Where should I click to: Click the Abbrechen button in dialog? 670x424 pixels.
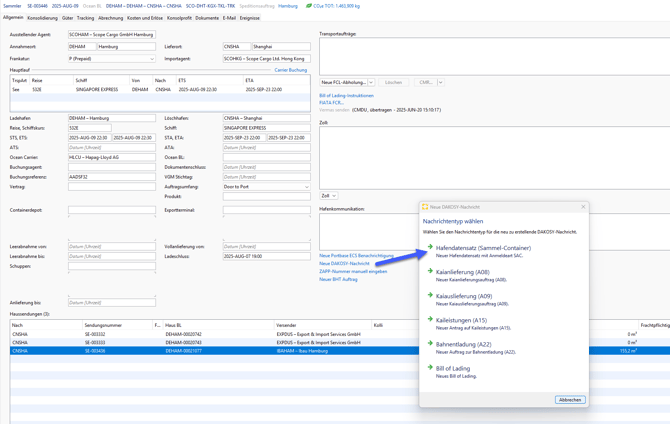tap(570, 400)
